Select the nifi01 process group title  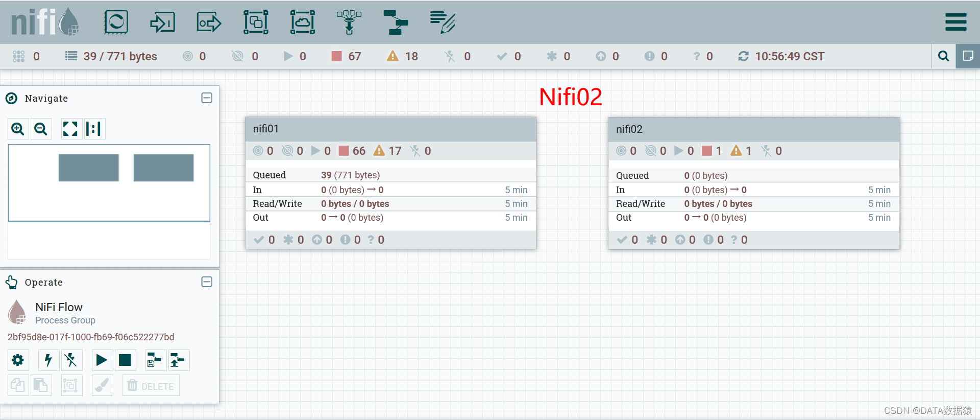pos(266,129)
